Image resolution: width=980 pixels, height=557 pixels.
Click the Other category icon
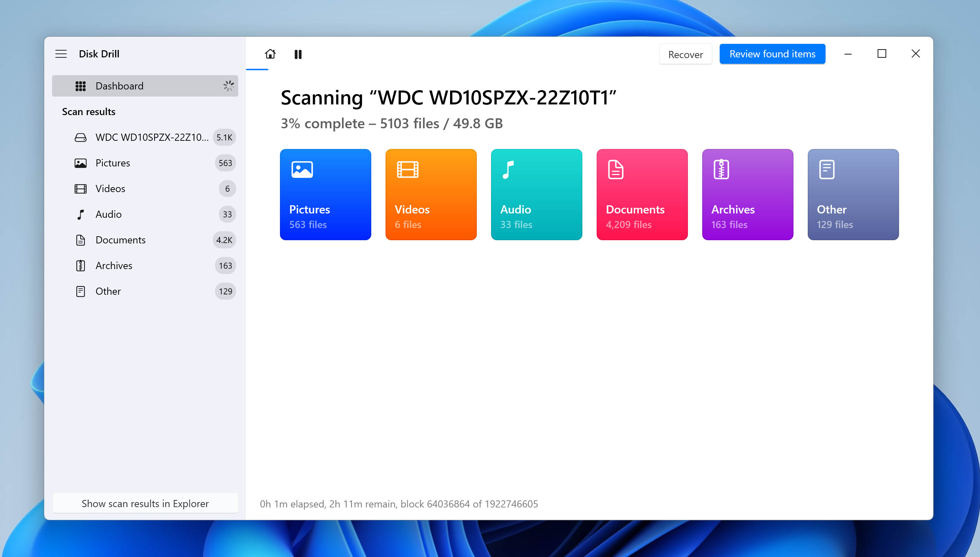[826, 170]
